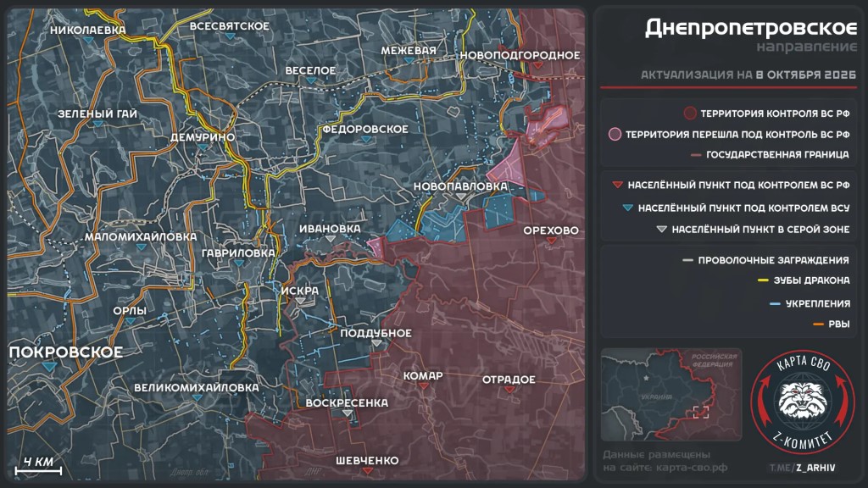Click the blue map marker under Межевая
This screenshot has width=868, height=488.
click(x=409, y=61)
